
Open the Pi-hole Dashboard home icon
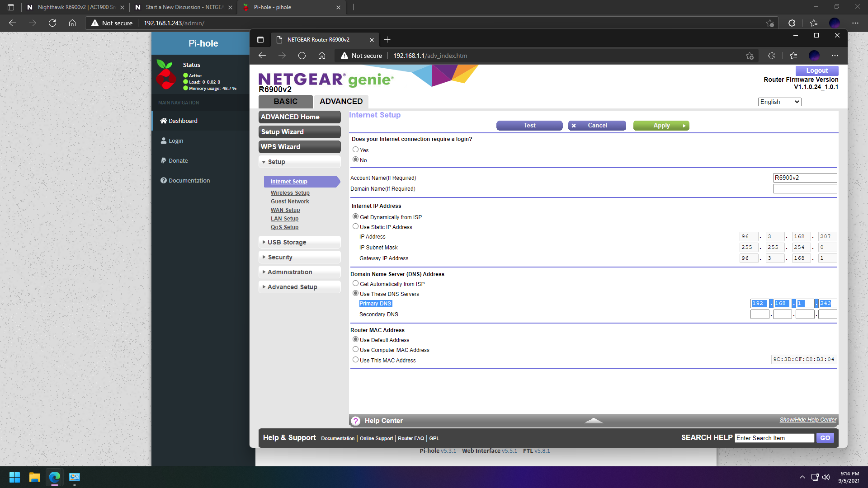pos(164,121)
